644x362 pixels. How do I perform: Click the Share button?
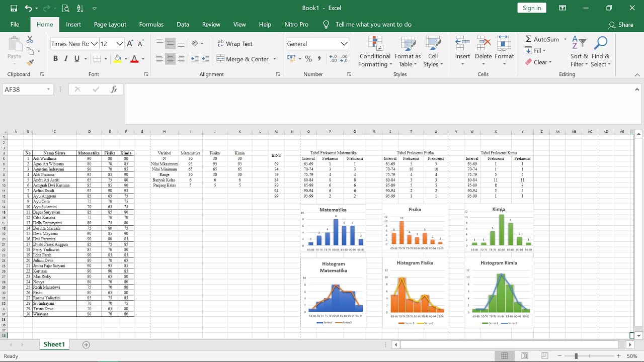pos(621,25)
